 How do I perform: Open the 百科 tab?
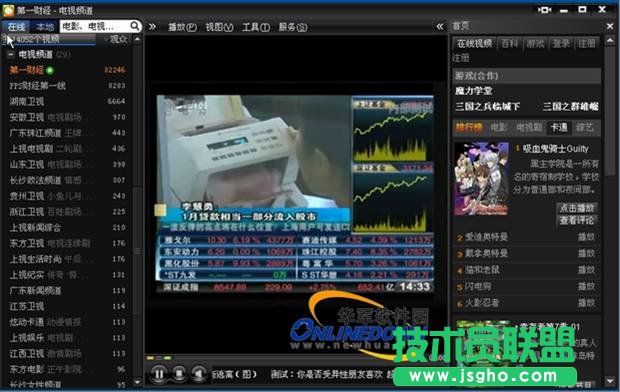(510, 43)
